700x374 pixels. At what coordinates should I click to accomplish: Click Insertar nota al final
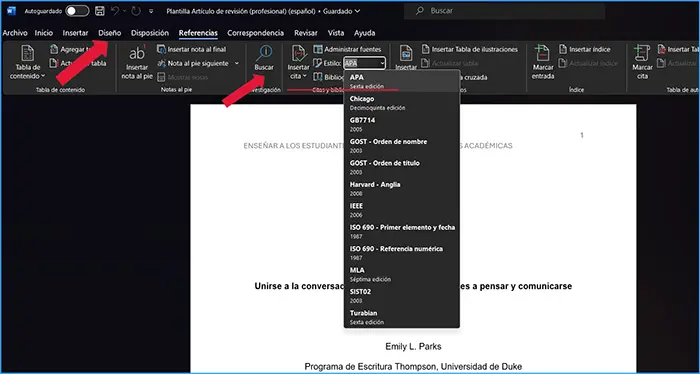tap(192, 49)
